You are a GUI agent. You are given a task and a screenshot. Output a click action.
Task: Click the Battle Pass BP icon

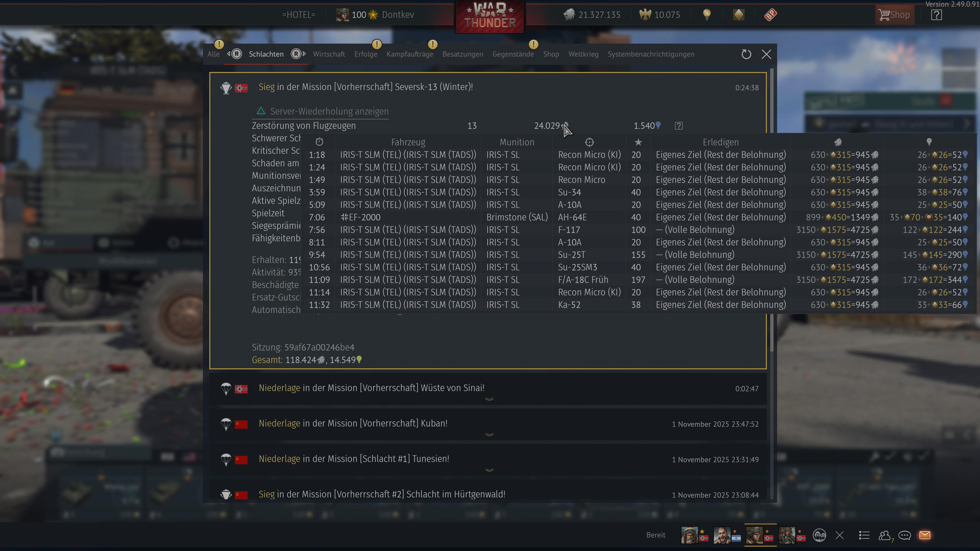(x=770, y=15)
